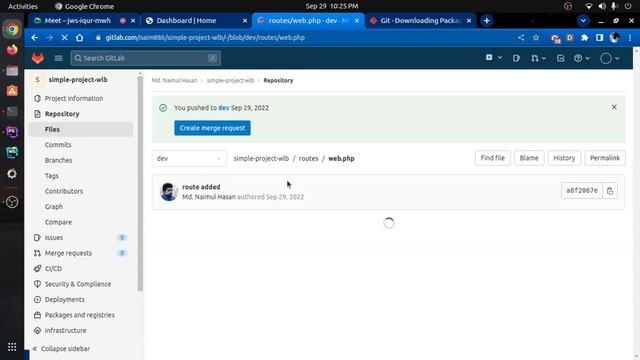640x360 pixels.
Task: Open Ubuntu Software from the dock
Action: [x=12, y=91]
